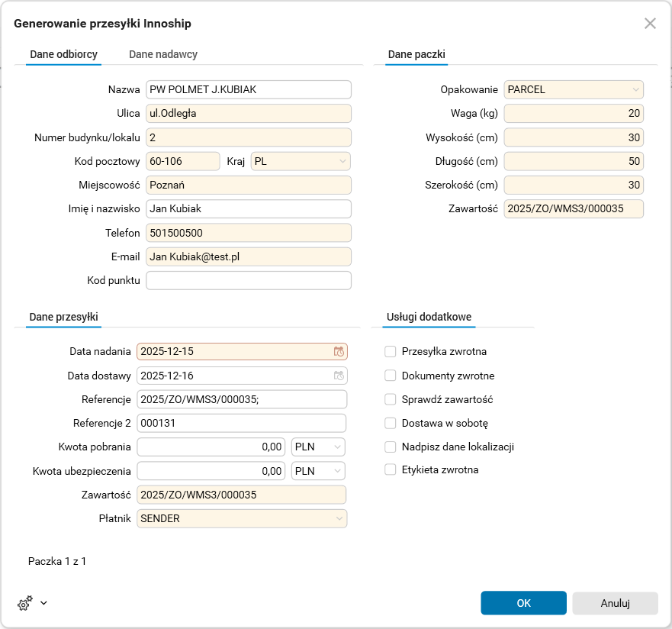Switch to the Dane nadawcy tab
The height and width of the screenshot is (629, 672).
[x=163, y=54]
